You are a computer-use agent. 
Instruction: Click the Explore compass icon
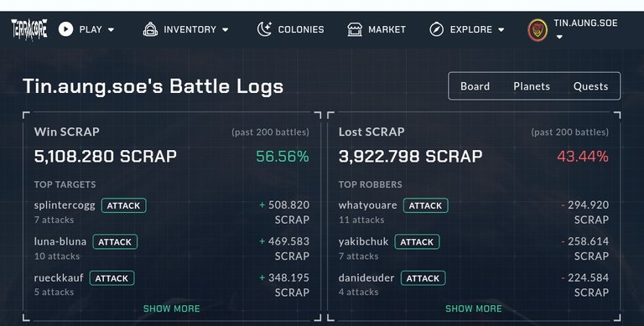(436, 29)
